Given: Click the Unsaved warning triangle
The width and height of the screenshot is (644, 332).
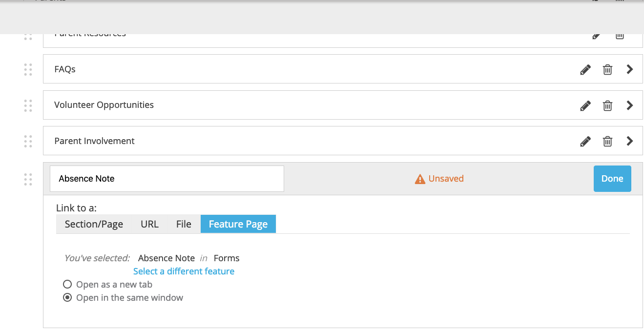Looking at the screenshot, I should pyautogui.click(x=420, y=178).
